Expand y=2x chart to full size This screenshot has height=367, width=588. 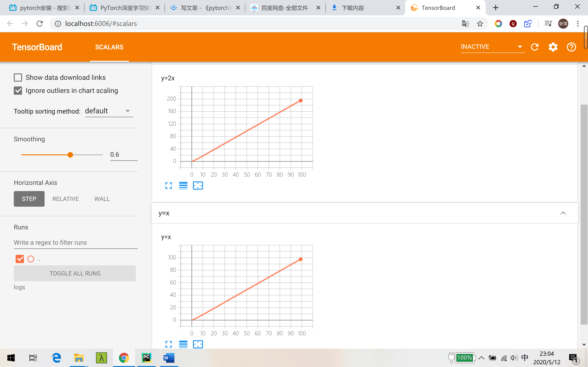click(x=168, y=186)
